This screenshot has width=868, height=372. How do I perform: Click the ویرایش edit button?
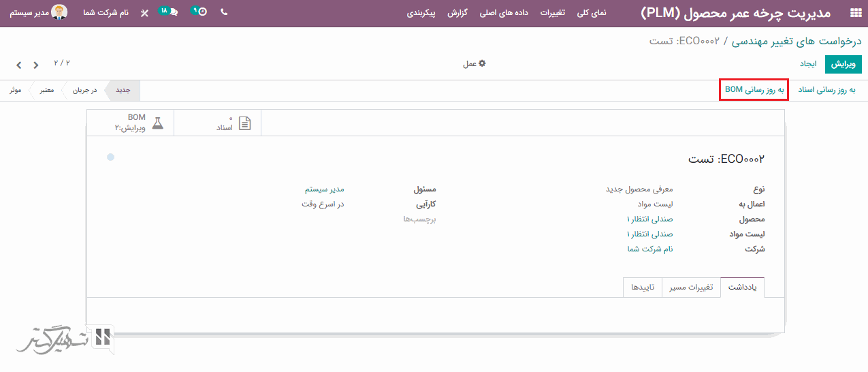[843, 64]
